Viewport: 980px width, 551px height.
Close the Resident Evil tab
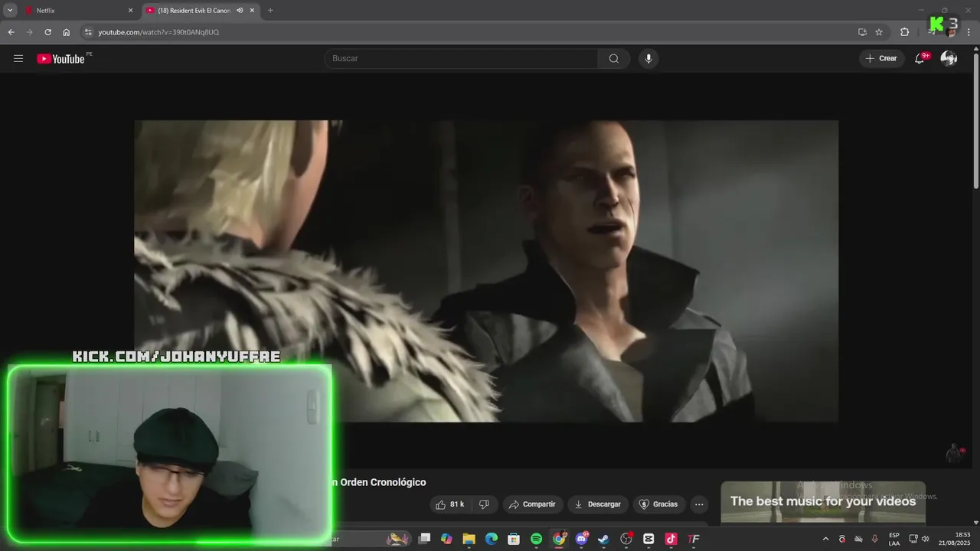(252, 11)
